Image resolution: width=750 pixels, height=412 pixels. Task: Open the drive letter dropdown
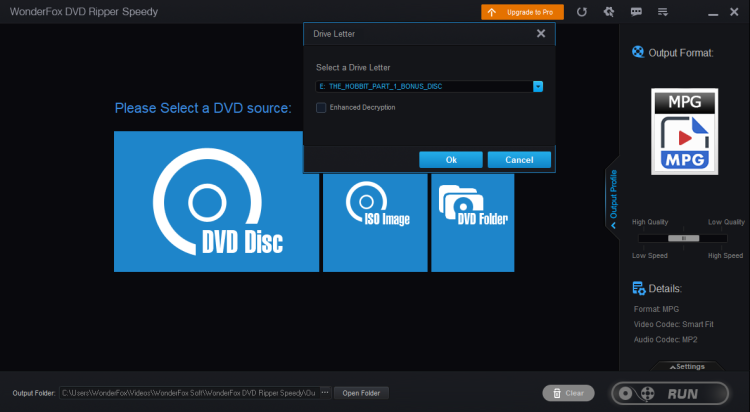click(x=538, y=87)
